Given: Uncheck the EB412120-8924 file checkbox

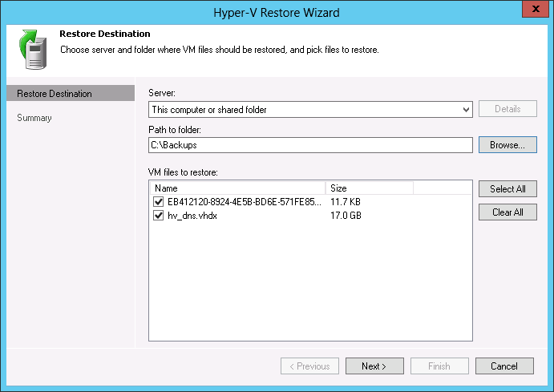Looking at the screenshot, I should coord(158,202).
